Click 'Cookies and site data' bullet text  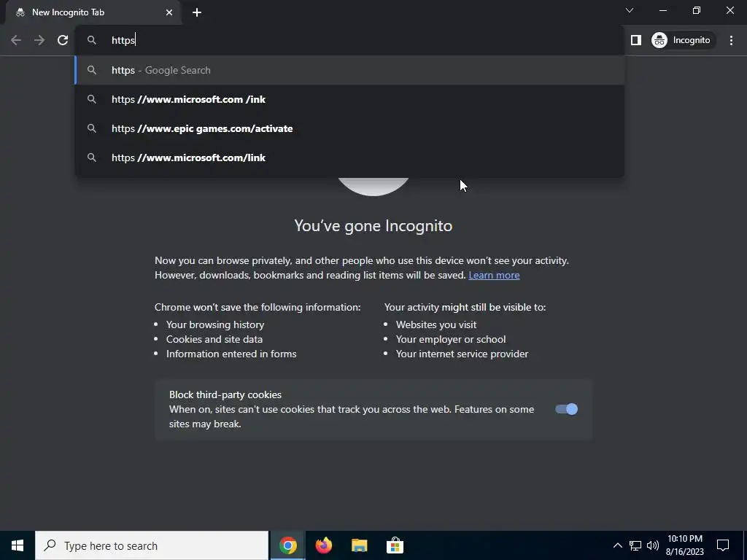tap(214, 340)
